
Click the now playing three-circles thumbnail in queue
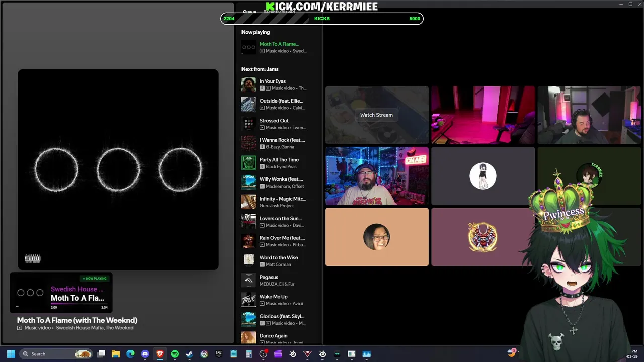[x=249, y=47]
